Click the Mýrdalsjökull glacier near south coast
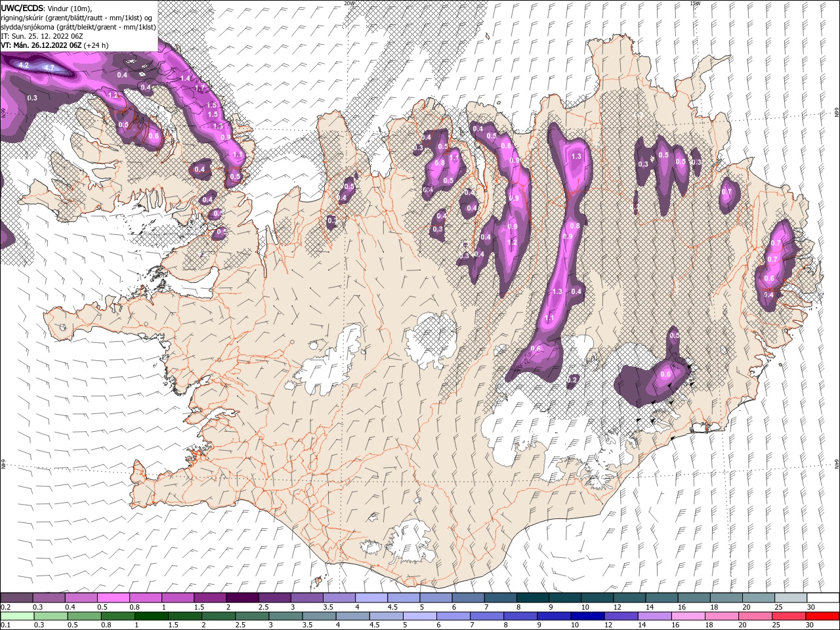Screen dimensions: 840x630 pyautogui.click(x=411, y=541)
